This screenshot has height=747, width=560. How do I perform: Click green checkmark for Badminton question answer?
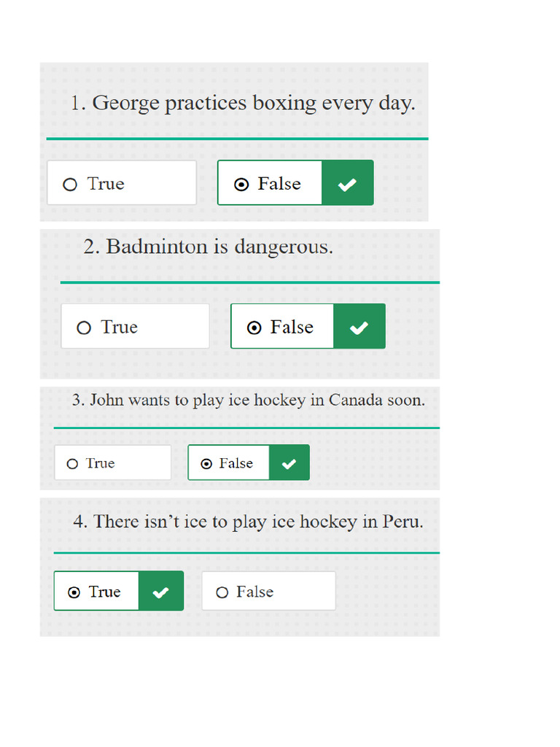(x=359, y=328)
